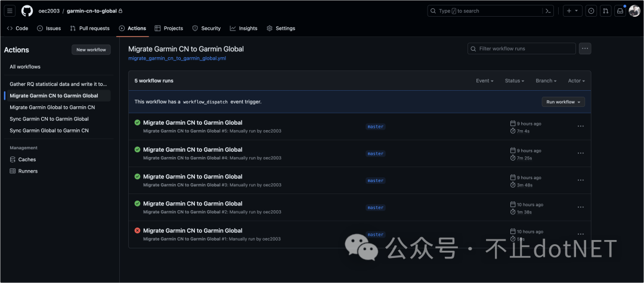Click the oec2003 owner link
644x283 pixels.
click(x=49, y=11)
